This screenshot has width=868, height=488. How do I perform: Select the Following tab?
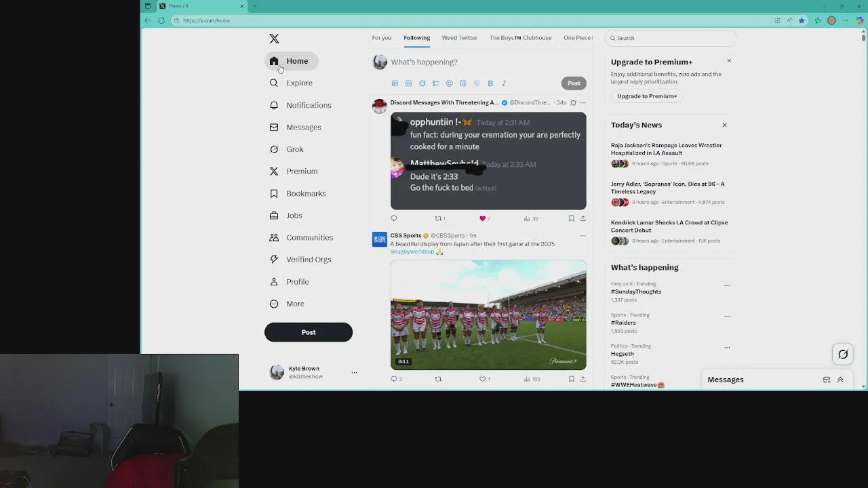coord(416,38)
